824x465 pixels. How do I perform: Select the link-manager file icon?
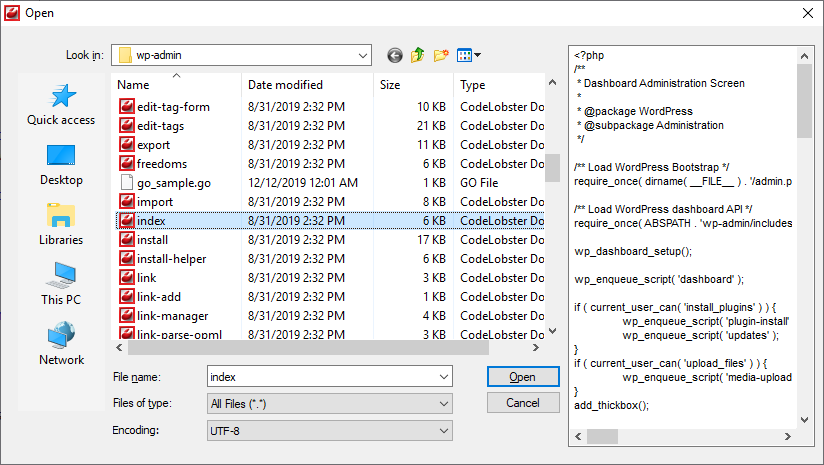pyautogui.click(x=127, y=315)
